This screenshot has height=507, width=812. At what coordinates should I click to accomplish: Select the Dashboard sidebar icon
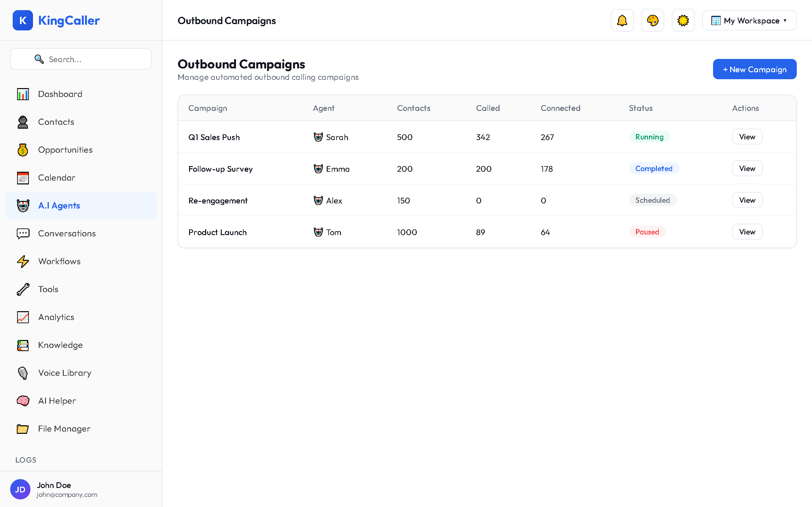23,94
